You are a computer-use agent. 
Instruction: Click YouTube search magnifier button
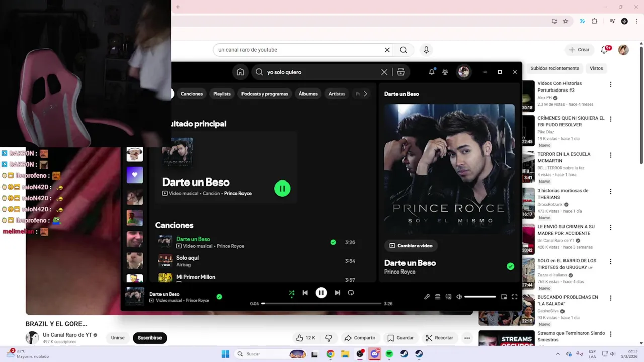click(x=404, y=50)
